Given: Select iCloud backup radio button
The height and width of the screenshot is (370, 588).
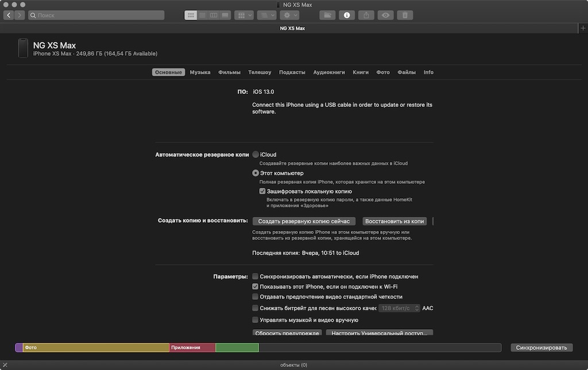Looking at the screenshot, I should tap(256, 155).
